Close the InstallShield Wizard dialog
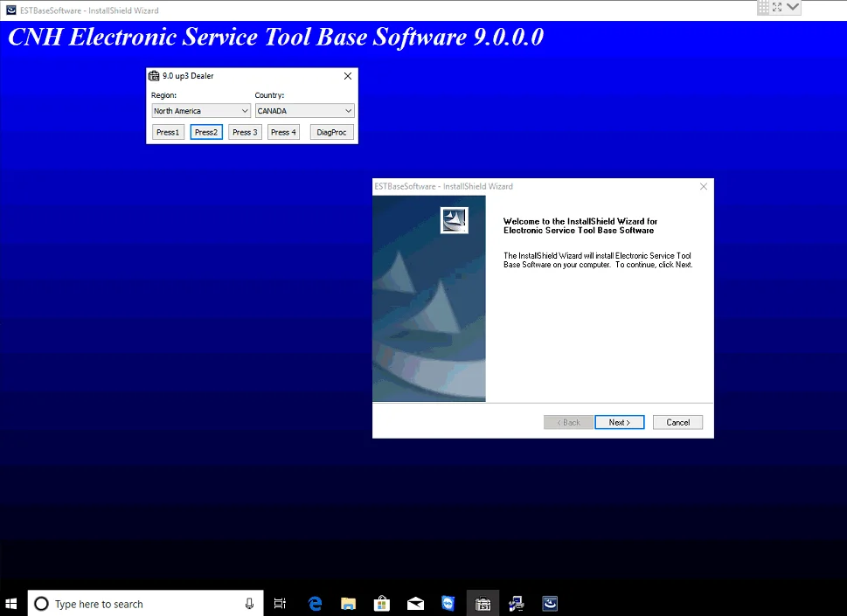847x616 pixels. (x=704, y=186)
